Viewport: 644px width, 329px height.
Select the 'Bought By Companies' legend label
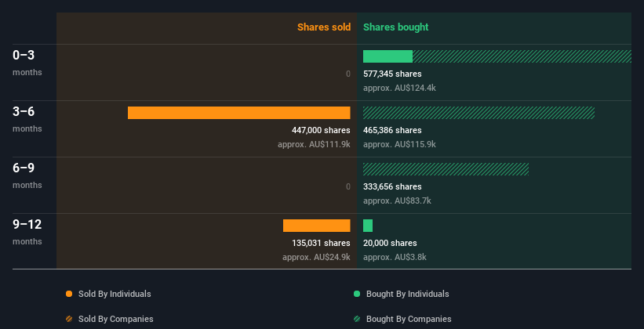point(409,319)
